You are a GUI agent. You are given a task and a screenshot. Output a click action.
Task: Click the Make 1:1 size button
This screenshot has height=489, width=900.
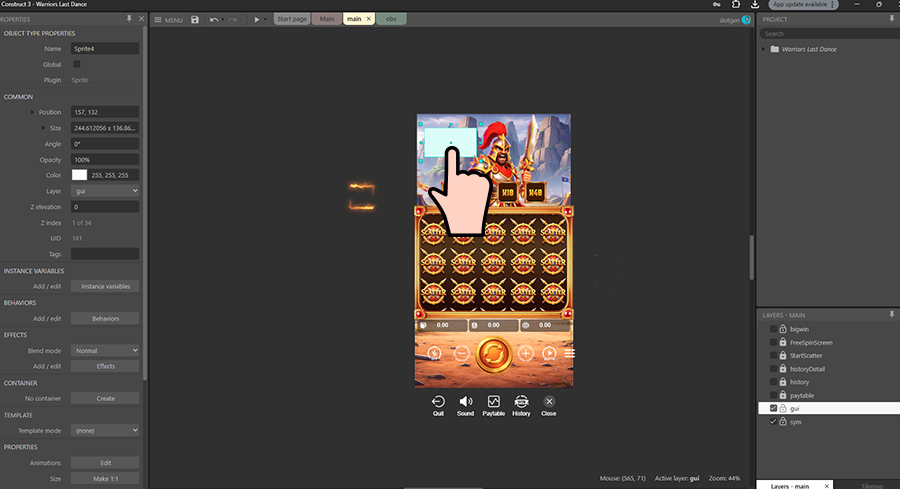(x=105, y=478)
